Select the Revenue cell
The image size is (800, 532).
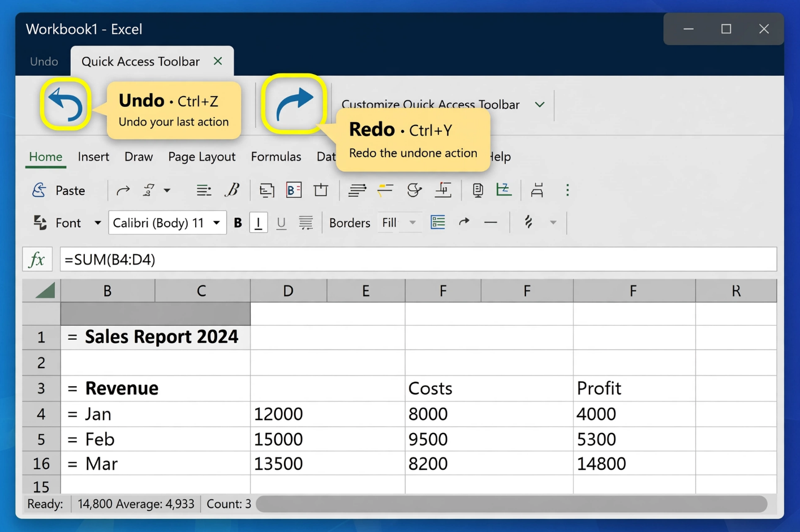156,388
